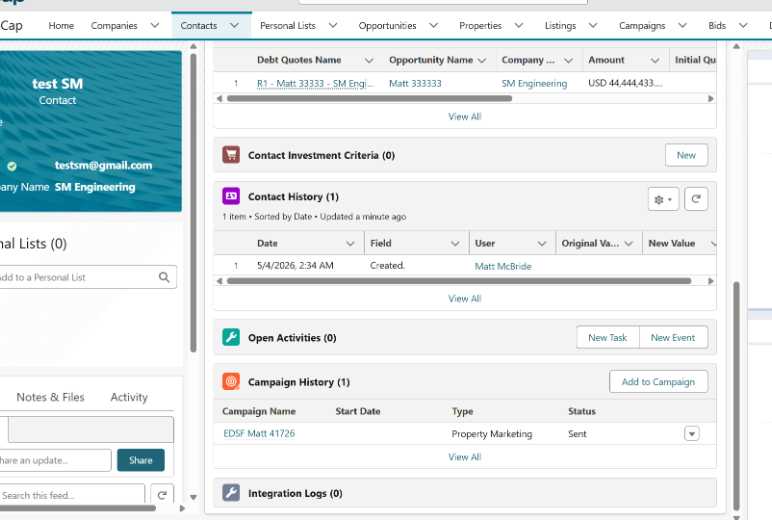Open the Properties nav dropdown chevron
This screenshot has height=520, width=772.
pos(518,25)
